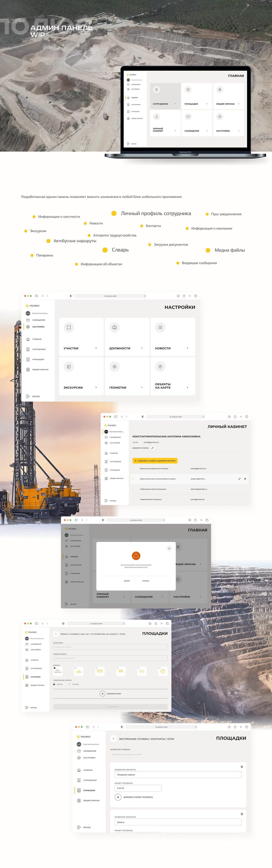Viewport: 272px width, 868px height.
Task: Click Safari download icon in Настройки window
Action: pyautogui.click(x=178, y=296)
